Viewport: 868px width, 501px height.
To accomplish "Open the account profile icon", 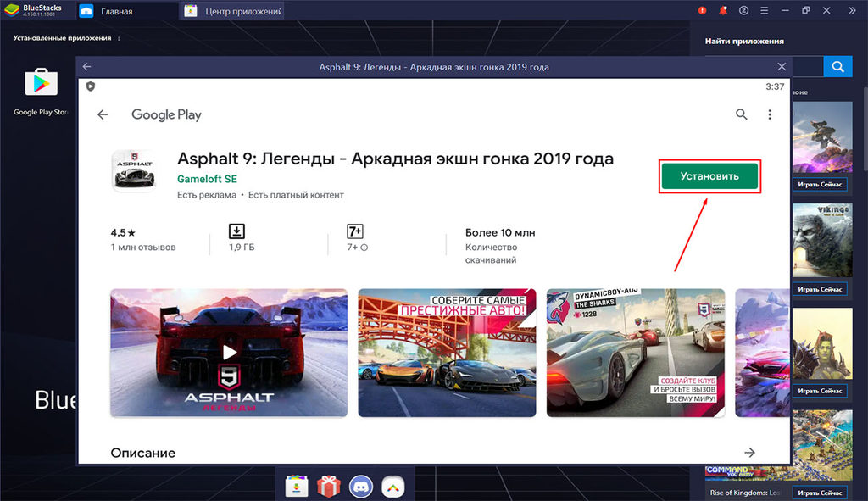I will [743, 10].
